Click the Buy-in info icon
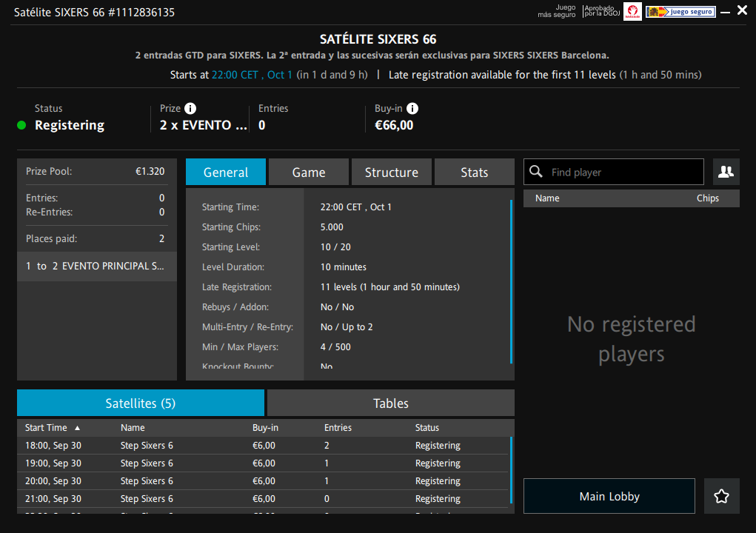 (x=413, y=109)
